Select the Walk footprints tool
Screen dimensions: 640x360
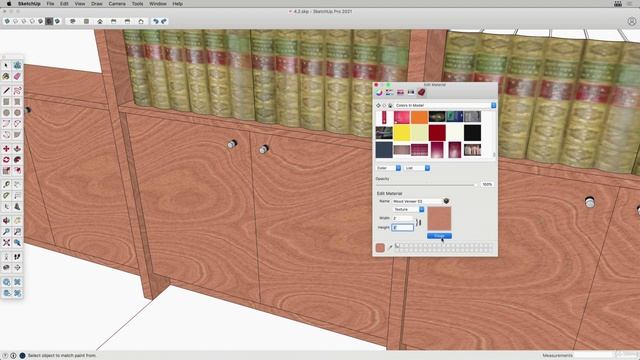tap(17, 257)
